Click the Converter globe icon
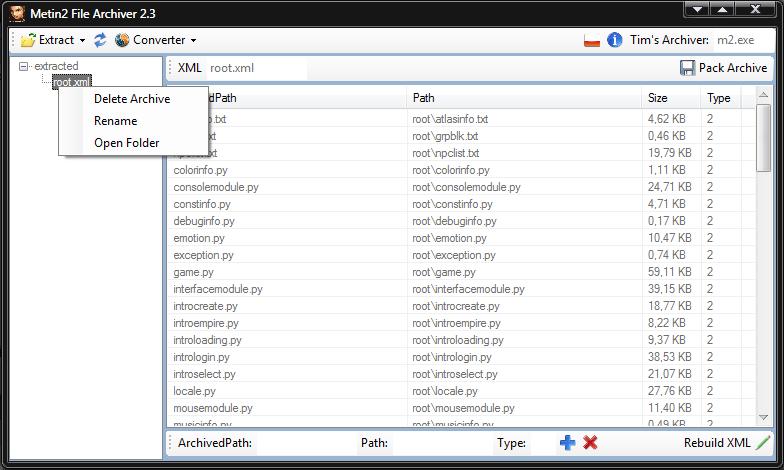The width and height of the screenshot is (784, 470). pyautogui.click(x=122, y=40)
